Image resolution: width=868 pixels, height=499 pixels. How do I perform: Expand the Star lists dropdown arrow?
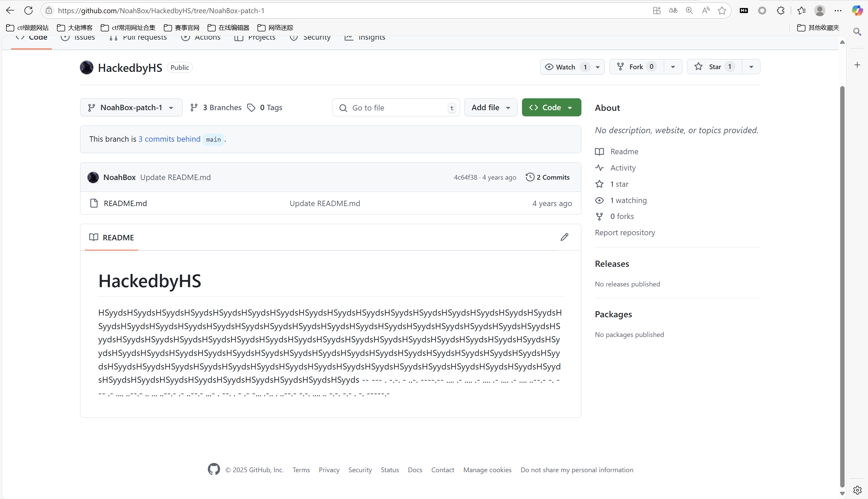coord(751,67)
